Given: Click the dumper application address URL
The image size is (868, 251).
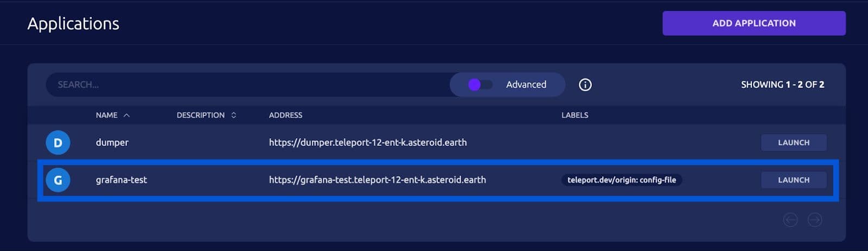Looking at the screenshot, I should point(367,143).
